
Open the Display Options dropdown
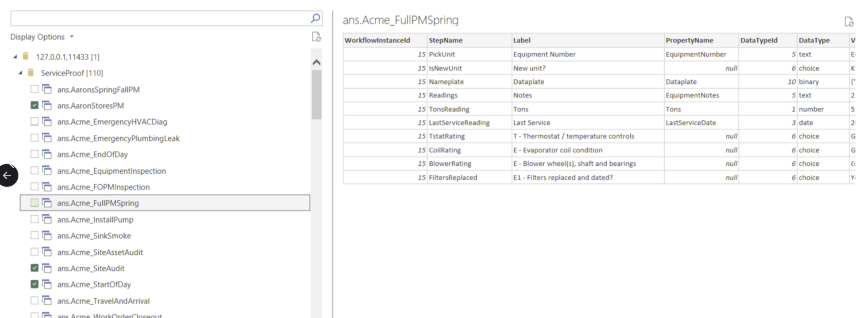pyautogui.click(x=42, y=37)
